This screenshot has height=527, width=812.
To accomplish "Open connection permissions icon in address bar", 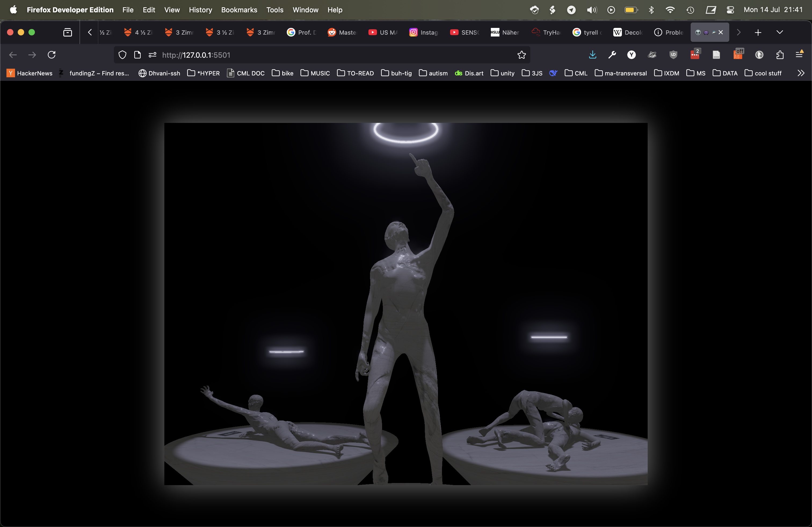I will coord(152,54).
